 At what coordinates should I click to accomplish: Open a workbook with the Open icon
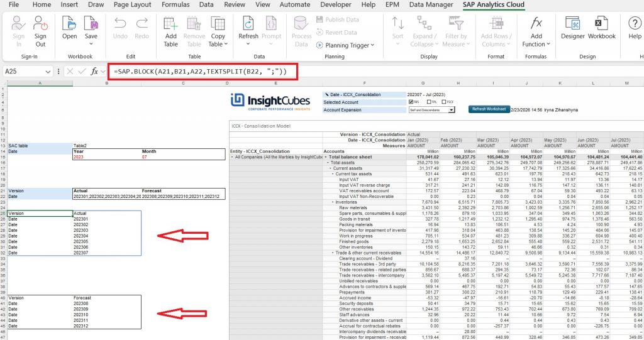point(69,23)
